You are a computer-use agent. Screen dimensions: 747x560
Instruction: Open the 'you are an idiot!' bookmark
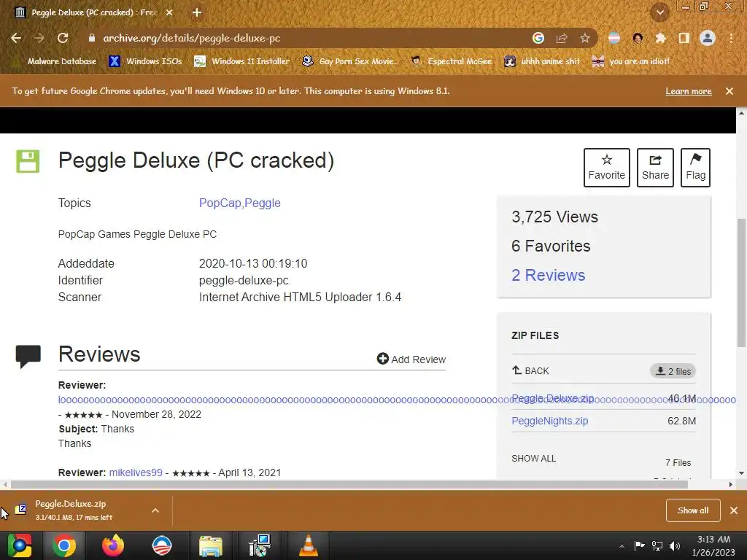click(631, 61)
